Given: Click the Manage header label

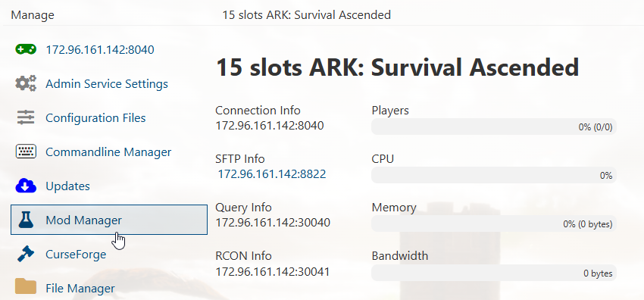Looking at the screenshot, I should [x=33, y=15].
